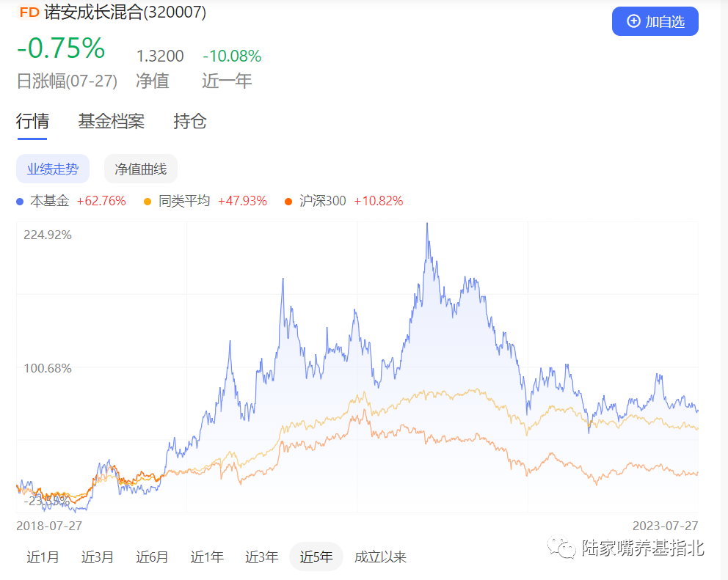Select the 业绩走势 chart view

tap(53, 169)
